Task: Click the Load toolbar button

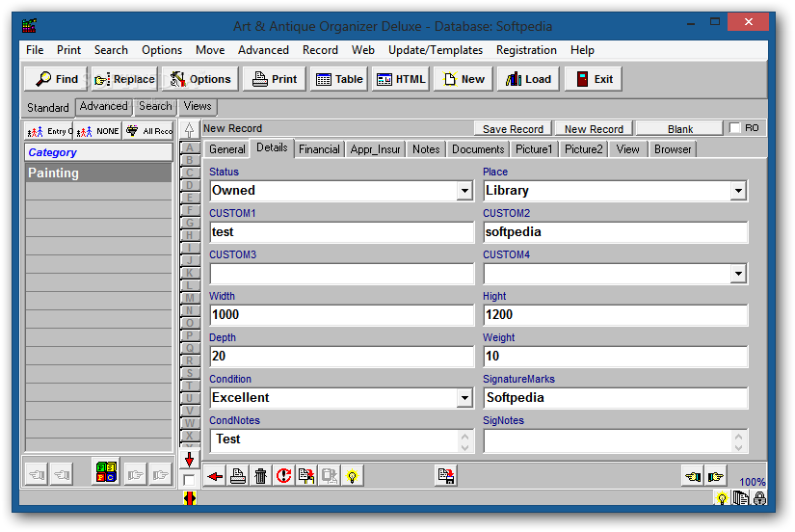Action: (x=528, y=79)
